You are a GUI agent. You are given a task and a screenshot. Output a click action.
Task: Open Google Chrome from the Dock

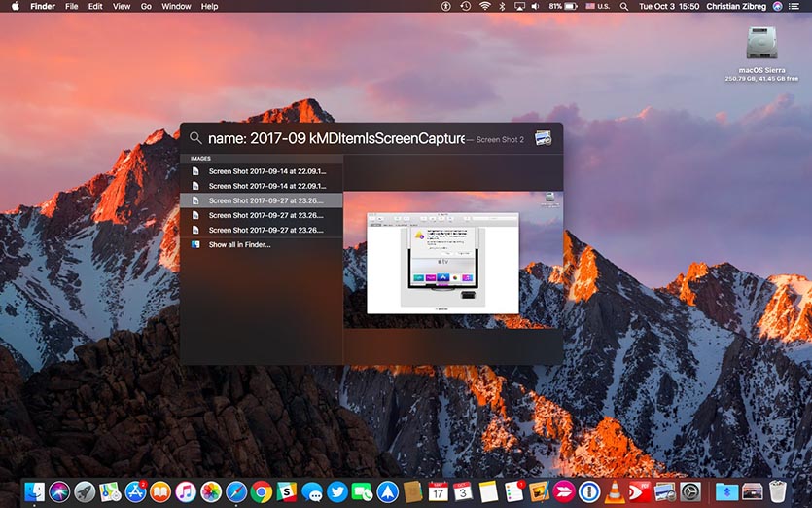click(261, 491)
